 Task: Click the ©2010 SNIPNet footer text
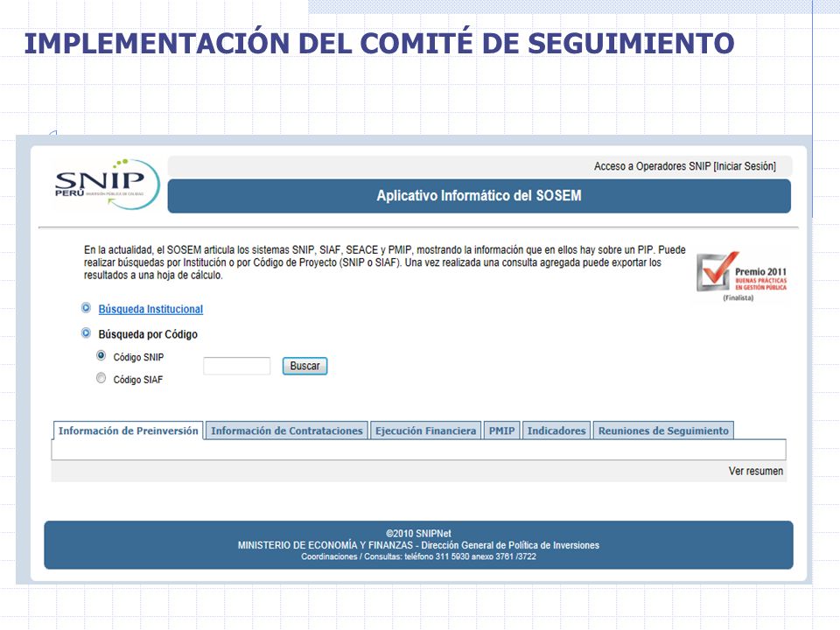pyautogui.click(x=418, y=534)
